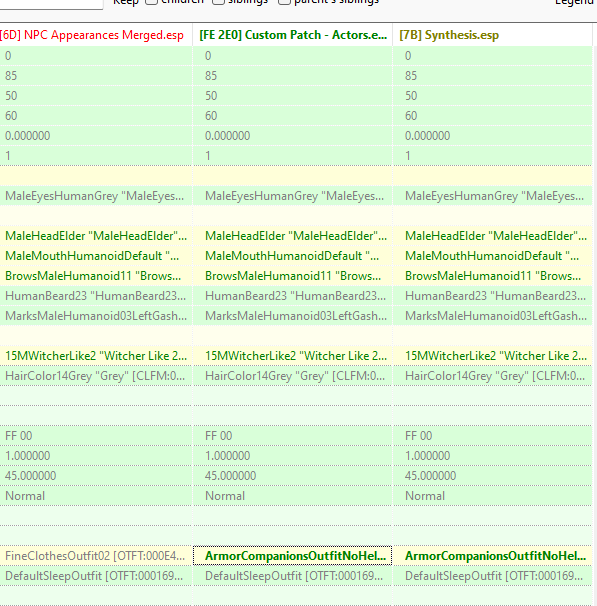
Task: Click MarksMaleHumanoid03LeftGash in NPC Appearances Merged column
Action: (x=96, y=316)
